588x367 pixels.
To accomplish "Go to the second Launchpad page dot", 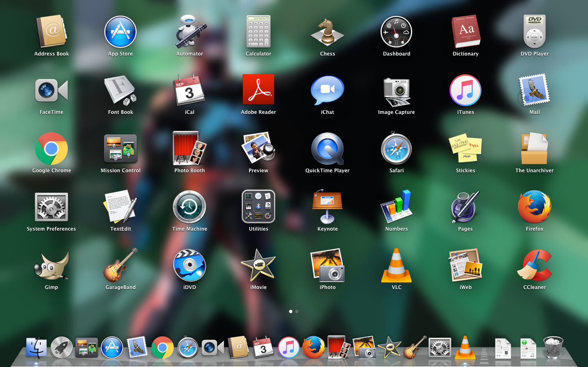I will pyautogui.click(x=297, y=311).
